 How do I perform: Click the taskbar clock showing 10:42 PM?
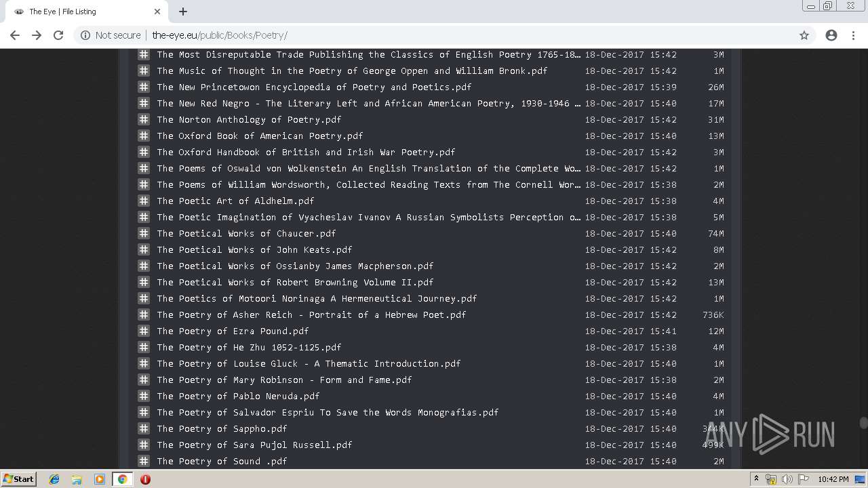point(833,479)
